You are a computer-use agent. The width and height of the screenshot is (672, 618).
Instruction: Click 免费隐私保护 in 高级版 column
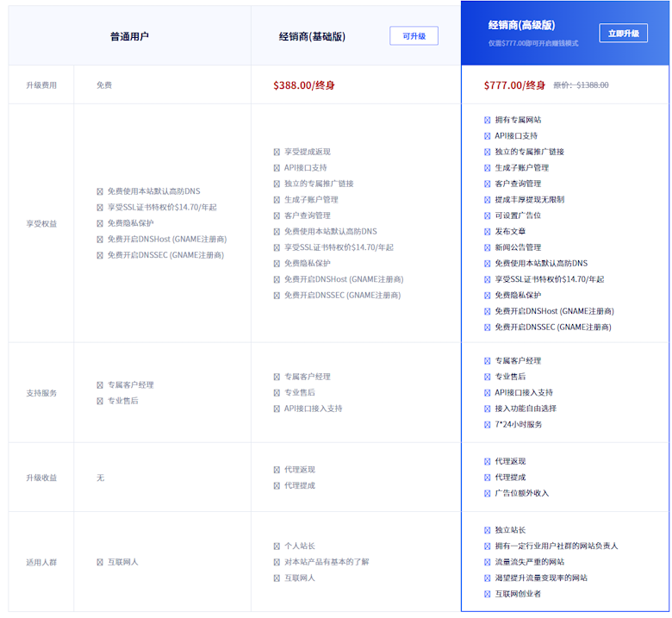point(518,296)
